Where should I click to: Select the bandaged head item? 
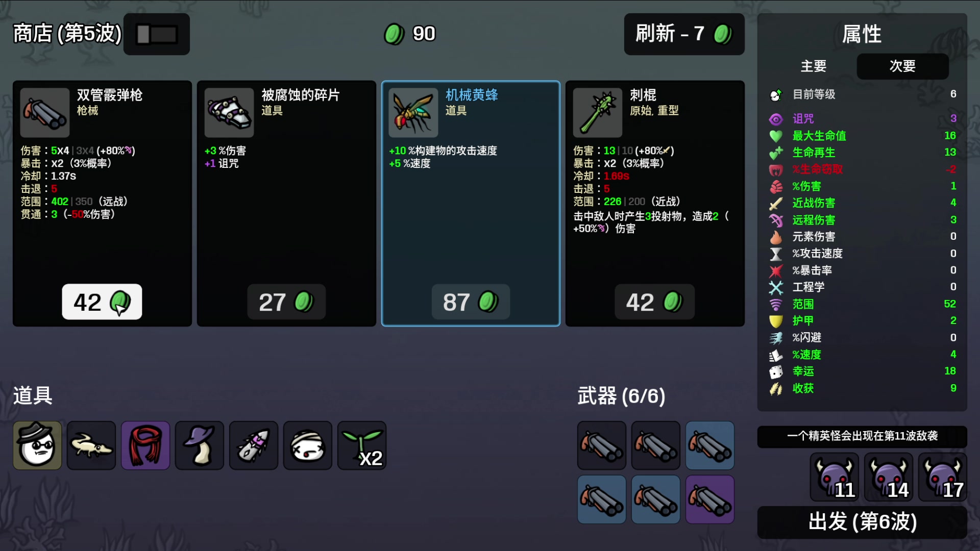click(x=308, y=445)
